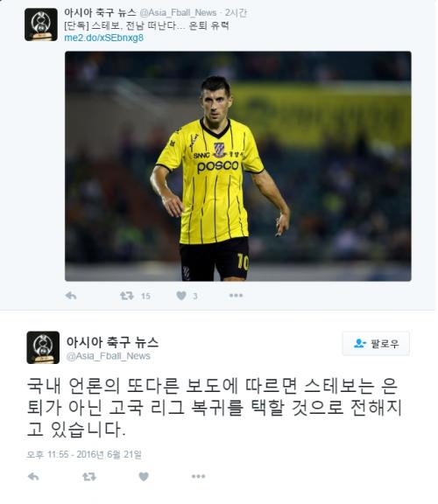Click the reply arrow on the first tweet
This screenshot has height=504, width=438.
pyautogui.click(x=70, y=296)
